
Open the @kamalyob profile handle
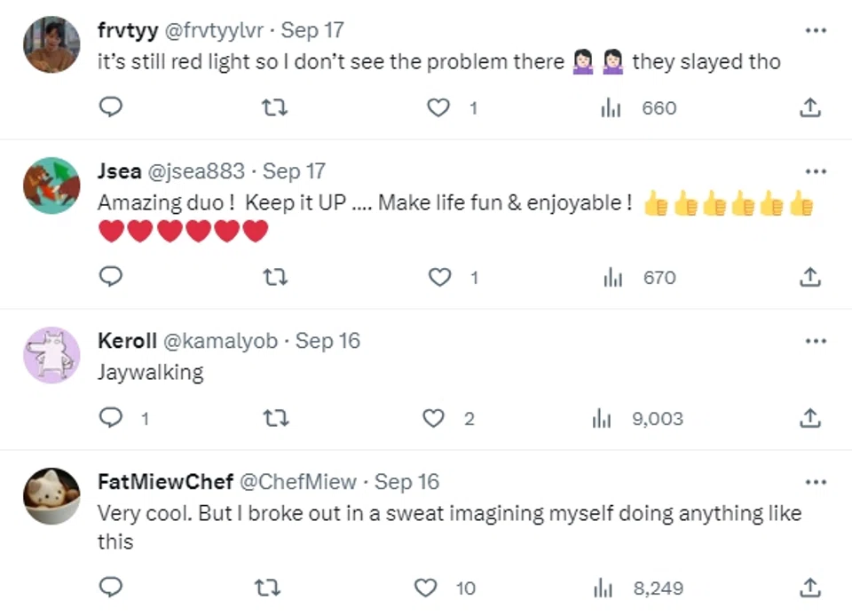click(x=221, y=341)
